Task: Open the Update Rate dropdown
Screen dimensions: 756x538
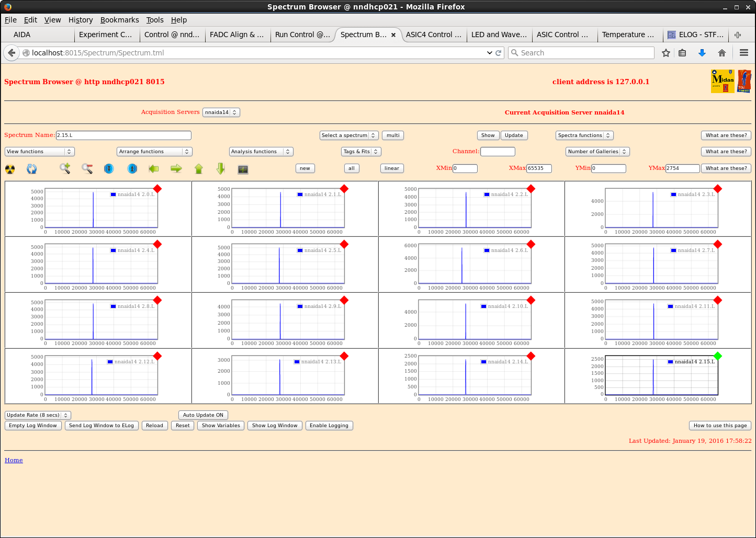Action: [38, 415]
